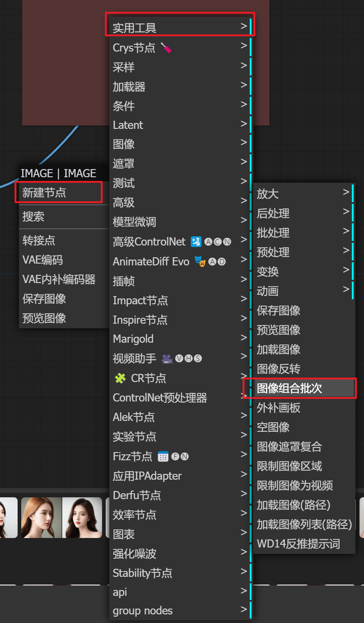Image resolution: width=364 pixels, height=623 pixels.
Task: Open the Derfu节点 submenu
Action: coord(181,495)
